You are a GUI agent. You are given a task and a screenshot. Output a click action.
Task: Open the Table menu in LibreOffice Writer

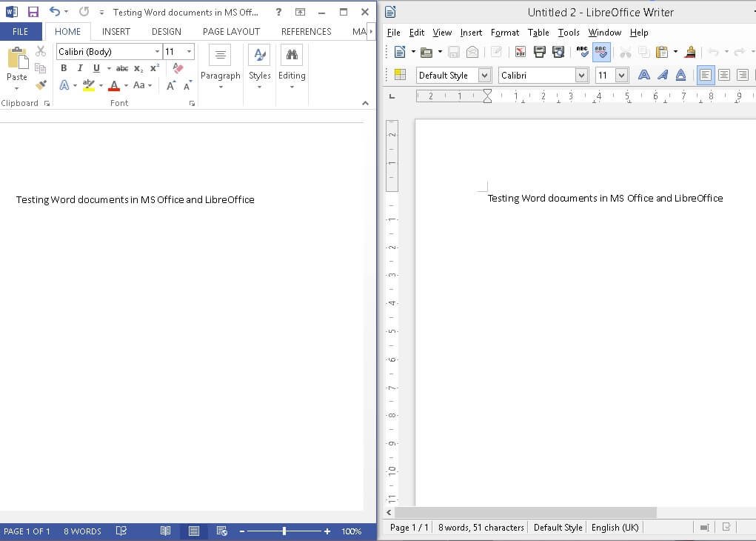pos(538,33)
